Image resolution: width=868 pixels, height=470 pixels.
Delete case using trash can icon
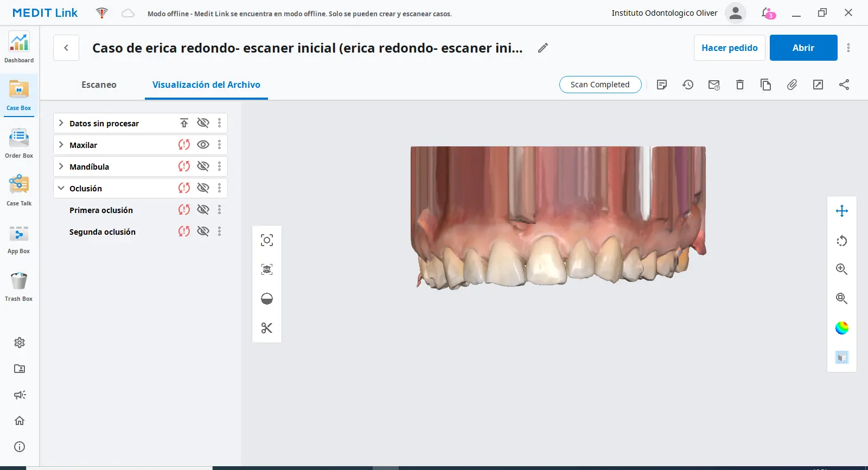pyautogui.click(x=739, y=85)
